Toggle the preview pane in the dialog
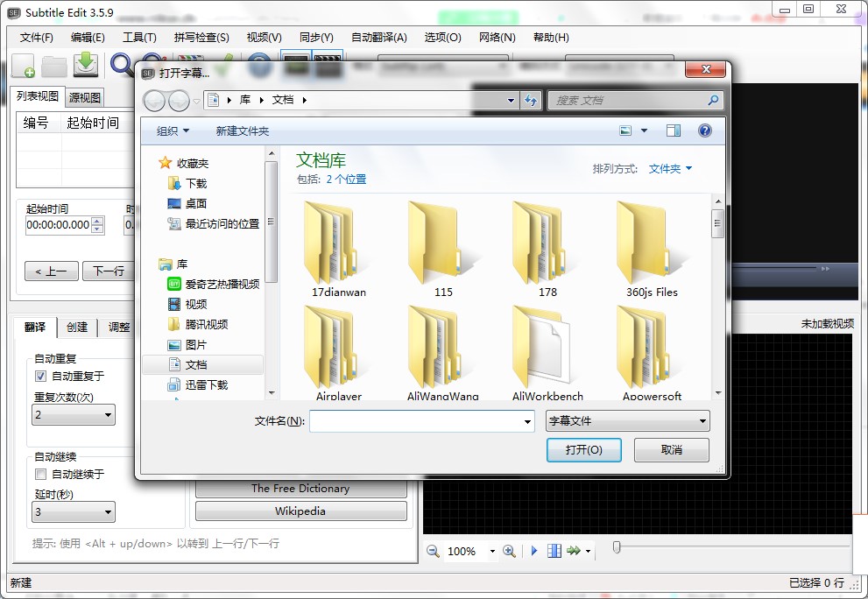Viewport: 868px width, 599px height. tap(674, 130)
